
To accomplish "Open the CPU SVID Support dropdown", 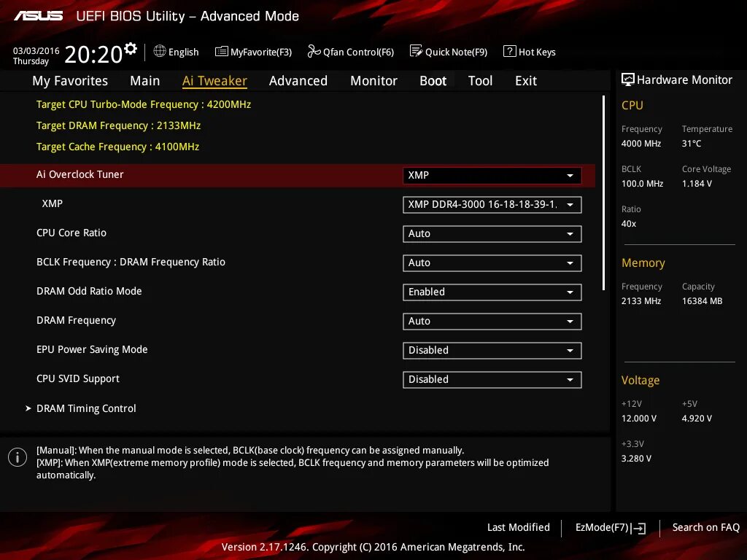I will pyautogui.click(x=492, y=379).
